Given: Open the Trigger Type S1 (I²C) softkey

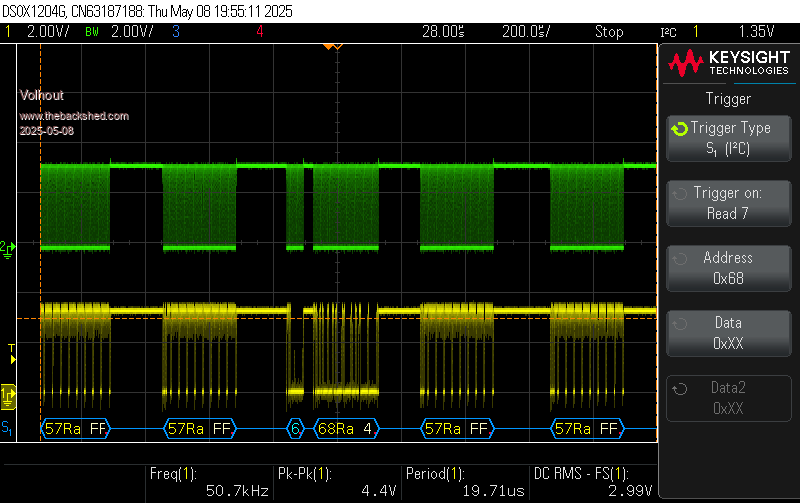Looking at the screenshot, I should [x=729, y=138].
